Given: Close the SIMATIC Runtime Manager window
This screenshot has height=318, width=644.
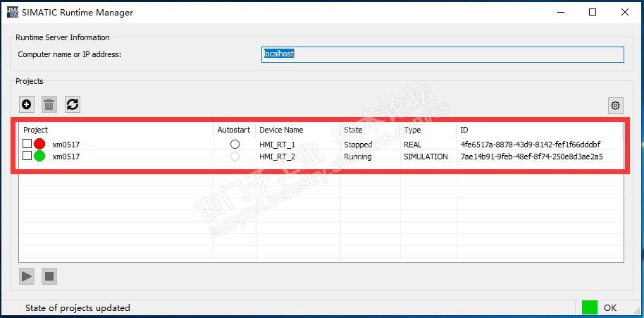Looking at the screenshot, I should 625,12.
